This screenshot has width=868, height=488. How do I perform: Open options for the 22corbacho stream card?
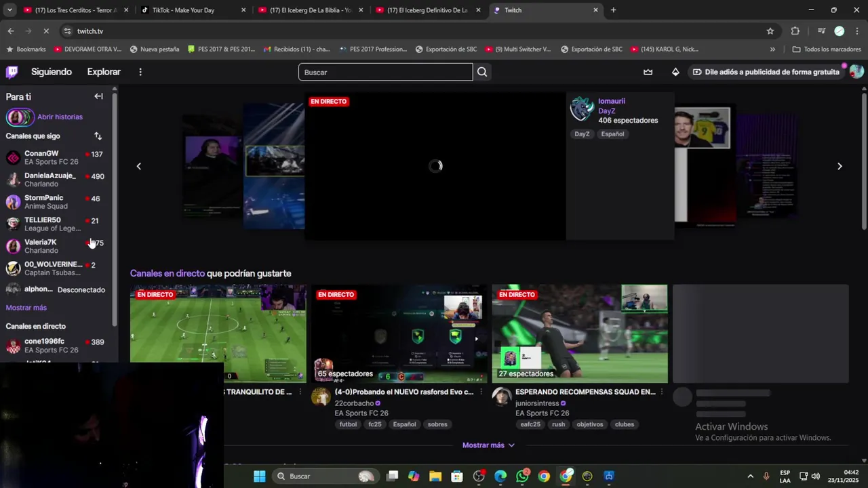point(481,392)
